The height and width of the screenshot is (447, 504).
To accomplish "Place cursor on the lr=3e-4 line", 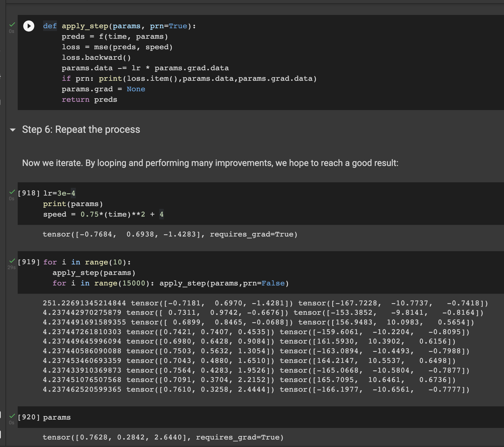I will 59,193.
